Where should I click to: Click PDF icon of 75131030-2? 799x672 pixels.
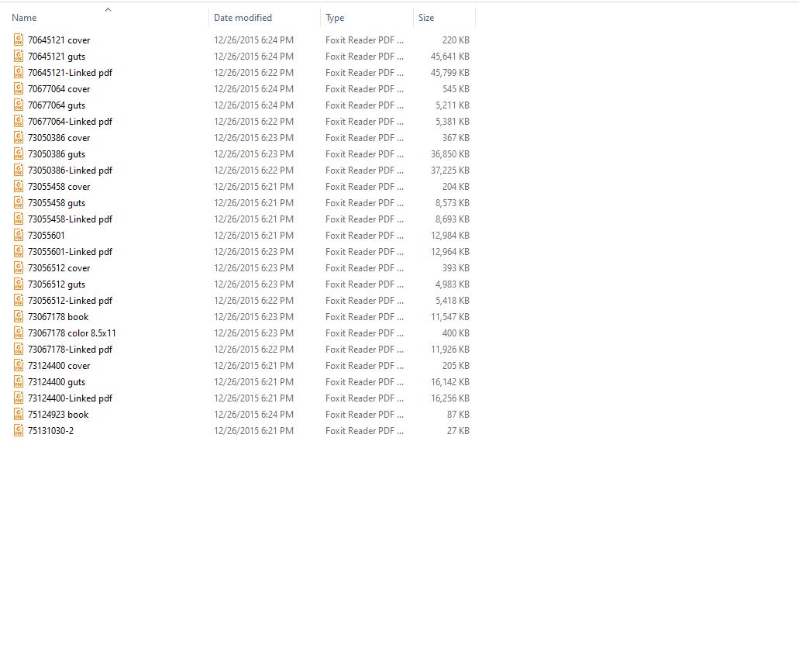(19, 431)
